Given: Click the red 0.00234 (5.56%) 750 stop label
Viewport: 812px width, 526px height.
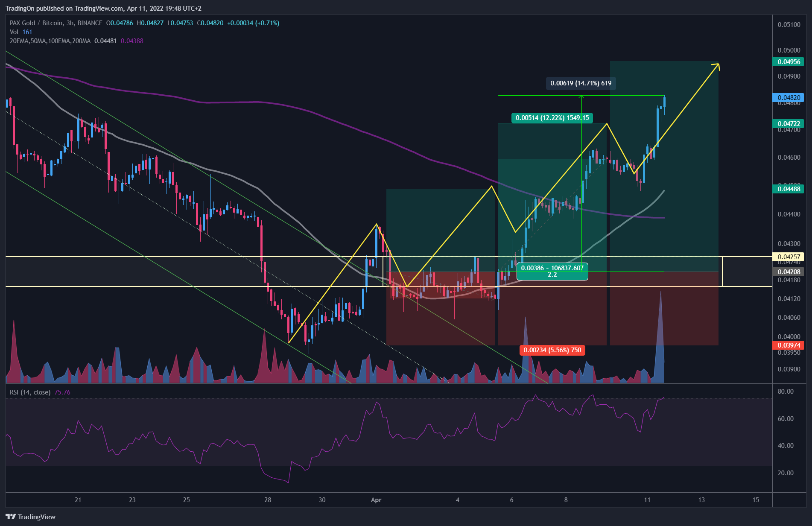Looking at the screenshot, I should coord(552,350).
